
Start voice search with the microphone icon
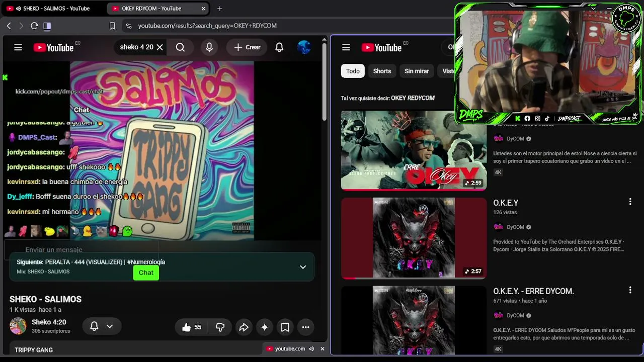click(x=209, y=47)
